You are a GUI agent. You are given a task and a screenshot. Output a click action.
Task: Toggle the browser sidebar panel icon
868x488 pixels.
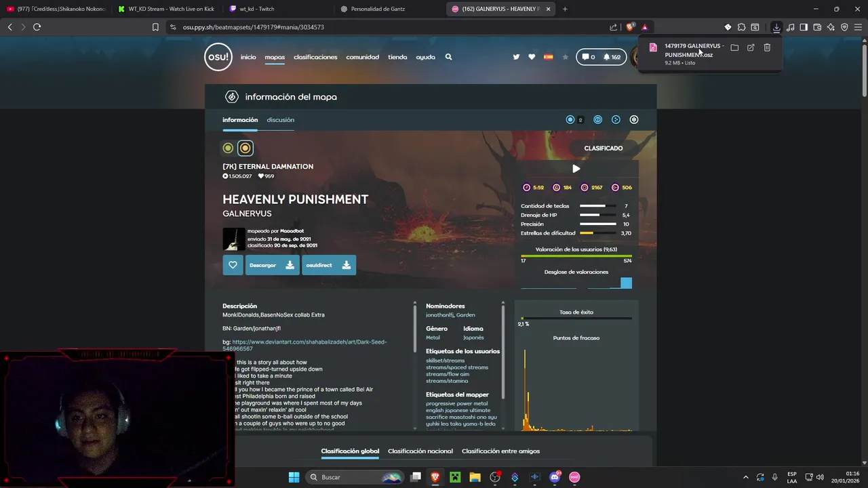[x=804, y=27]
